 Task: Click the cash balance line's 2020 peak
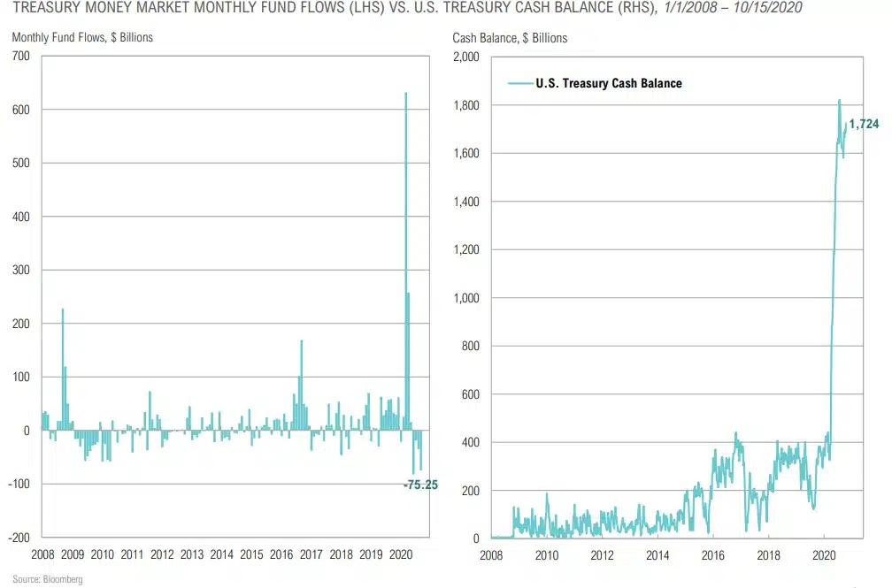tap(839, 102)
